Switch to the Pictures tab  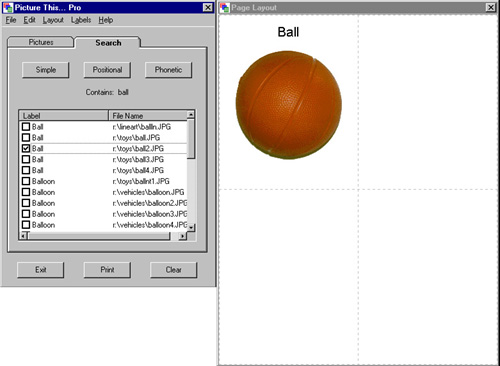coord(41,42)
